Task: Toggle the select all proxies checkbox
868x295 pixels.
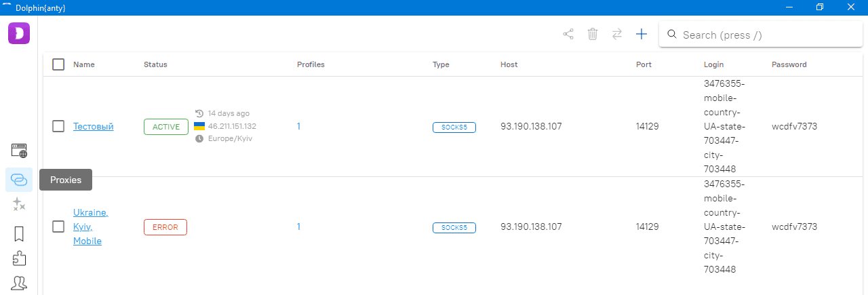Action: [x=58, y=64]
